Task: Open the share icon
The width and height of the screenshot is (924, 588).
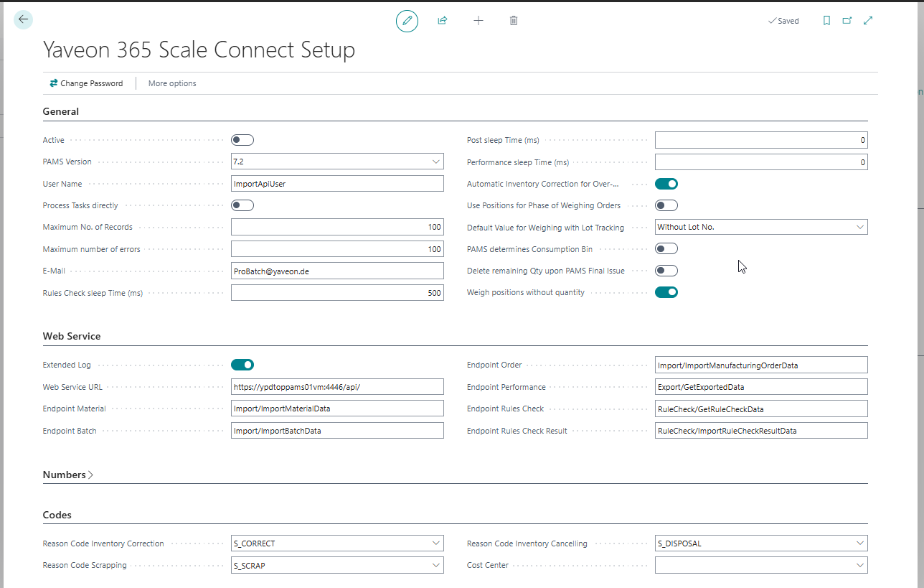Action: [x=443, y=21]
